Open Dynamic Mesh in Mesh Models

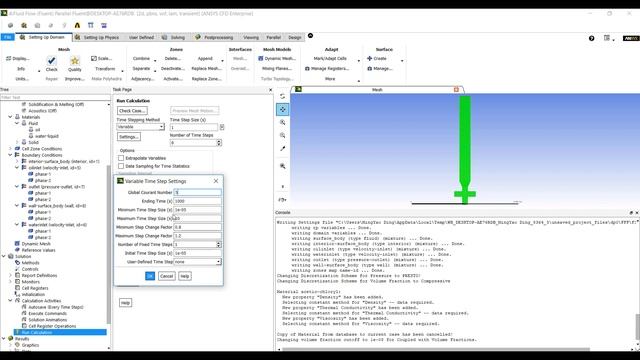coord(276,58)
